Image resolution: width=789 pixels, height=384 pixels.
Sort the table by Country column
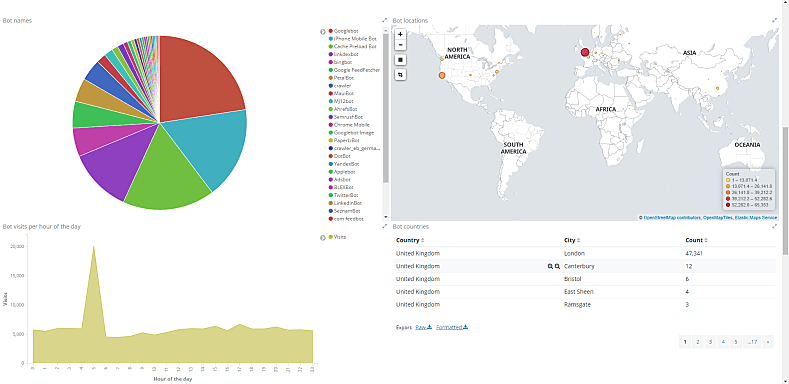410,241
